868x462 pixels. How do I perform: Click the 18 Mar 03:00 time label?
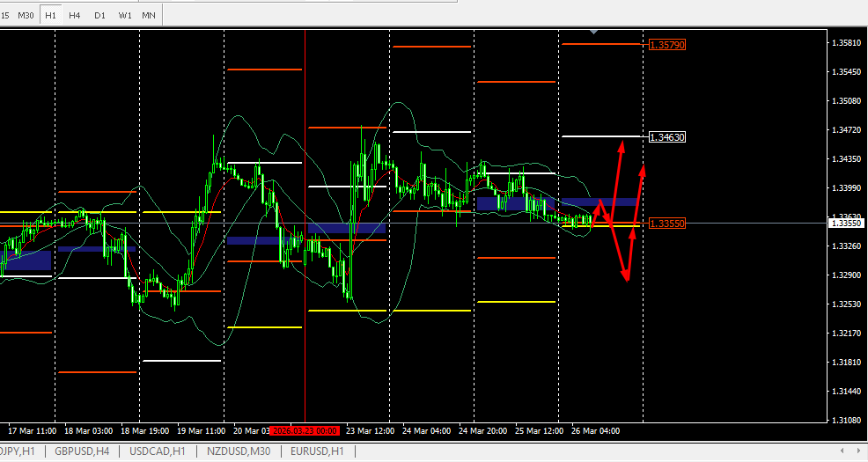tap(89, 431)
